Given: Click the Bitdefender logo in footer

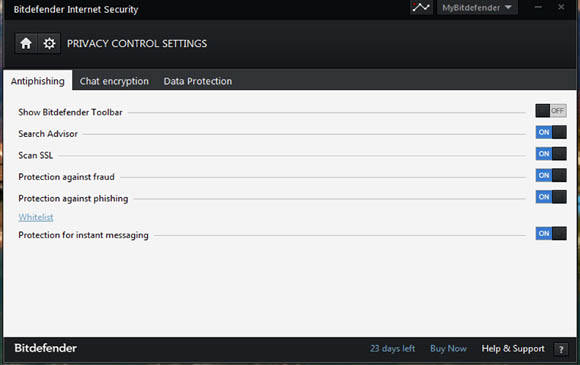Looking at the screenshot, I should point(45,348).
